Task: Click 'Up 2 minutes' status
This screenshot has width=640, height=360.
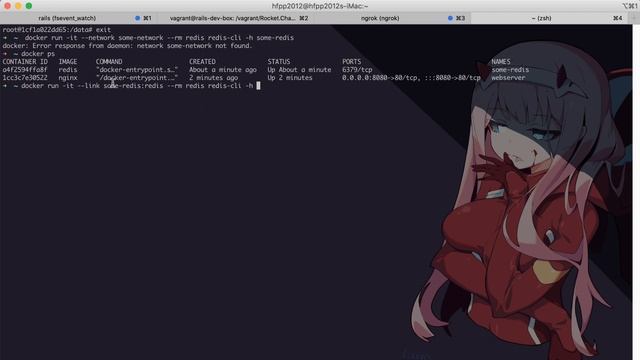Action: tap(290, 78)
